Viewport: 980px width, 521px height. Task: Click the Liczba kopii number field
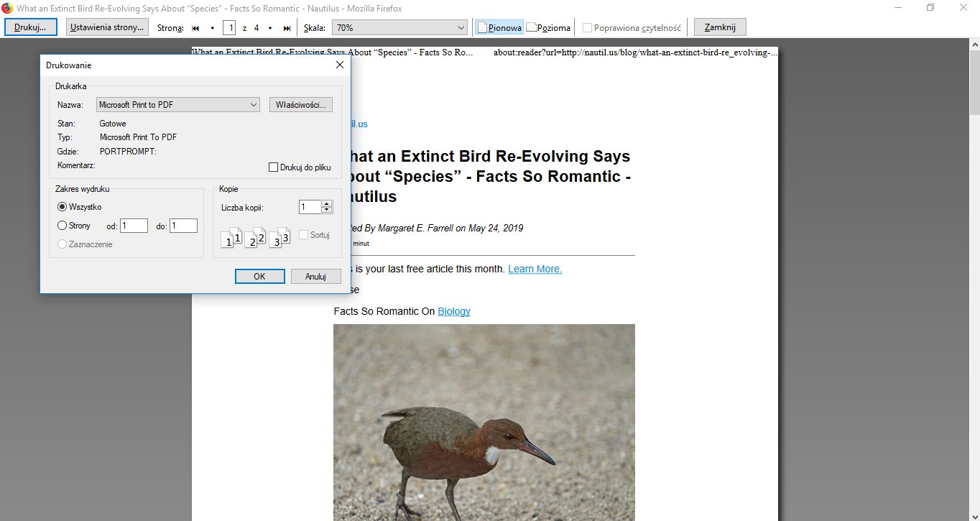coord(310,207)
